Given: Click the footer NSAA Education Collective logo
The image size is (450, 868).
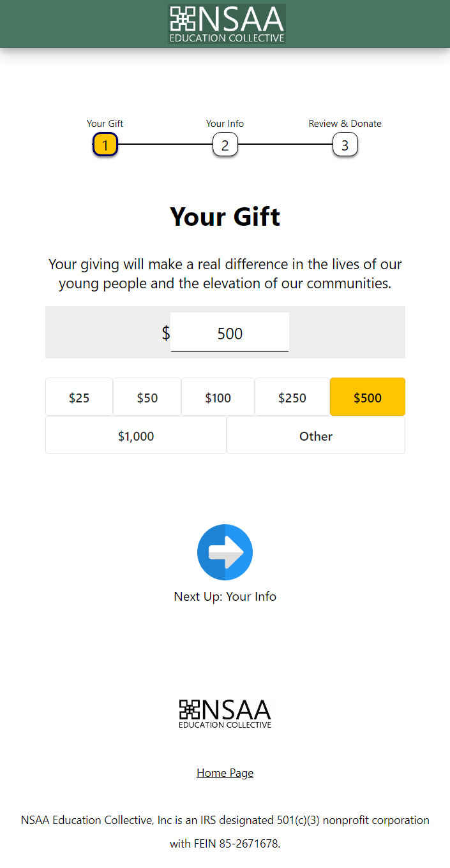Looking at the screenshot, I should [x=225, y=714].
